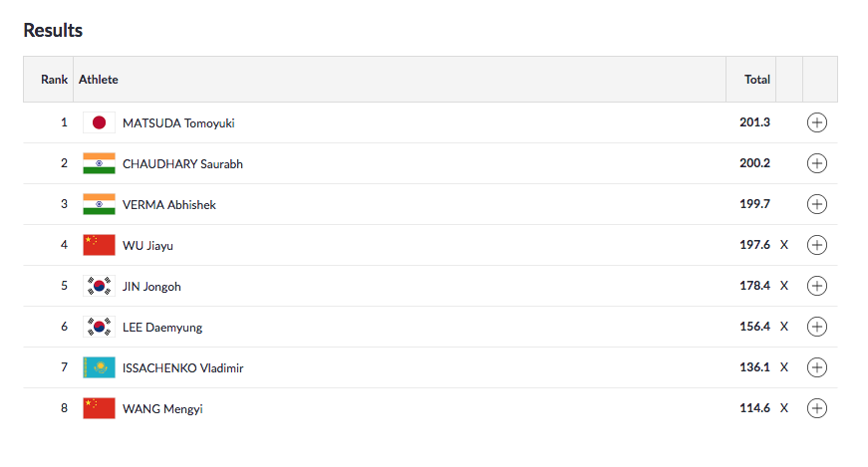Expand LEE Daemyung's result row
This screenshot has height=467, width=868.
click(817, 327)
